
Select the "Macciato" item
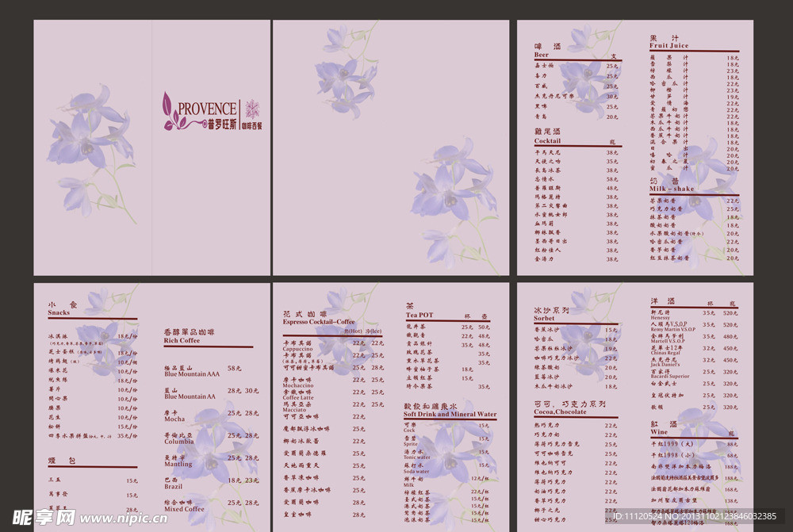(294, 410)
